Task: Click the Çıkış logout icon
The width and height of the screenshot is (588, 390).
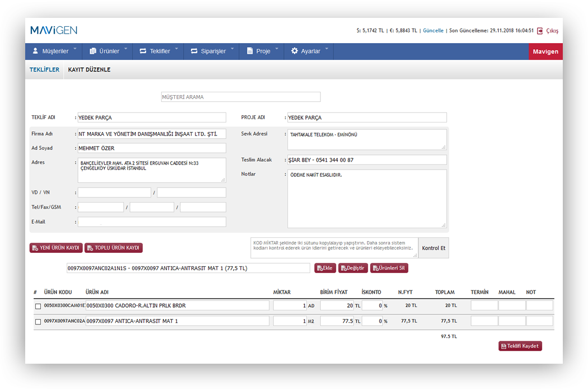Action: (540, 31)
